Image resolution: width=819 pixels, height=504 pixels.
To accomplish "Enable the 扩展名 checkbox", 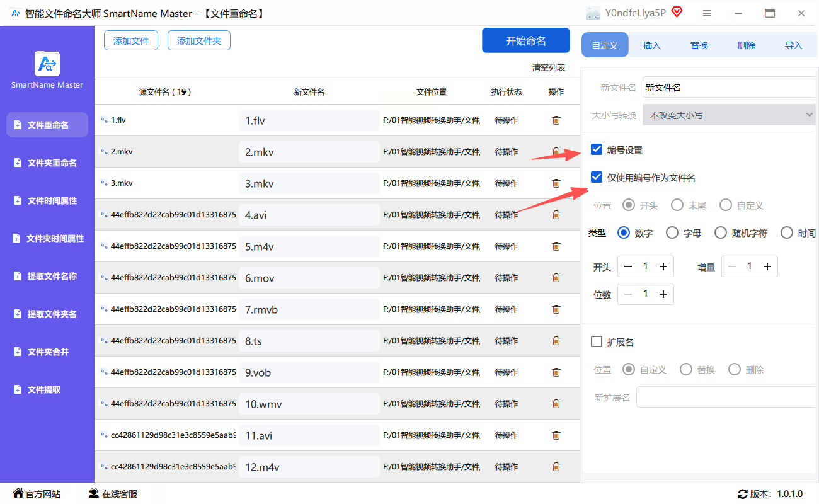I will pyautogui.click(x=597, y=342).
